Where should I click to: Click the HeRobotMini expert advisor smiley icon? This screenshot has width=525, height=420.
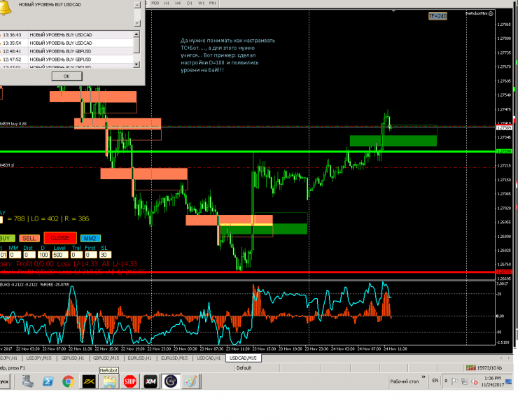[491, 14]
